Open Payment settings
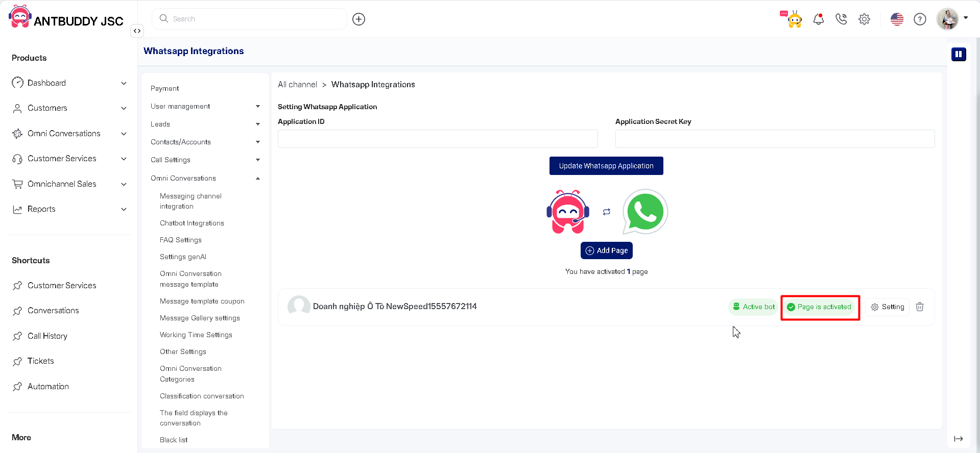This screenshot has height=453, width=980. click(x=164, y=88)
